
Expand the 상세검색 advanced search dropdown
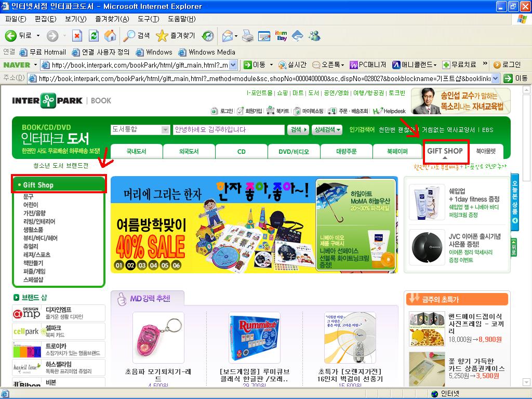327,129
